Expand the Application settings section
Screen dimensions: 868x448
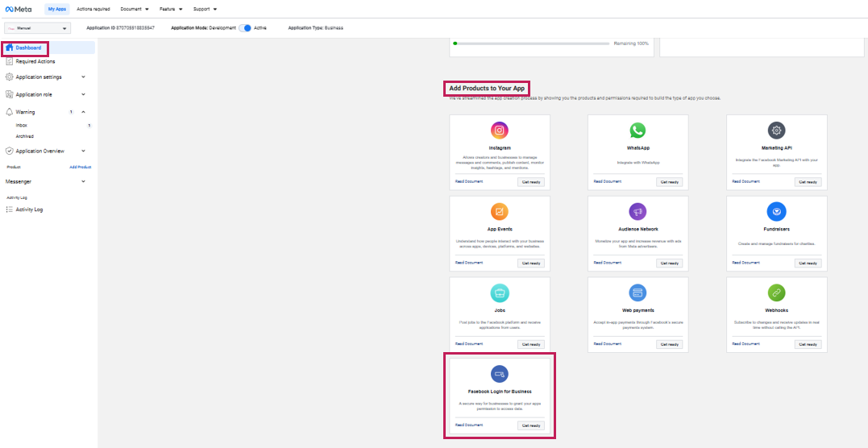point(83,77)
